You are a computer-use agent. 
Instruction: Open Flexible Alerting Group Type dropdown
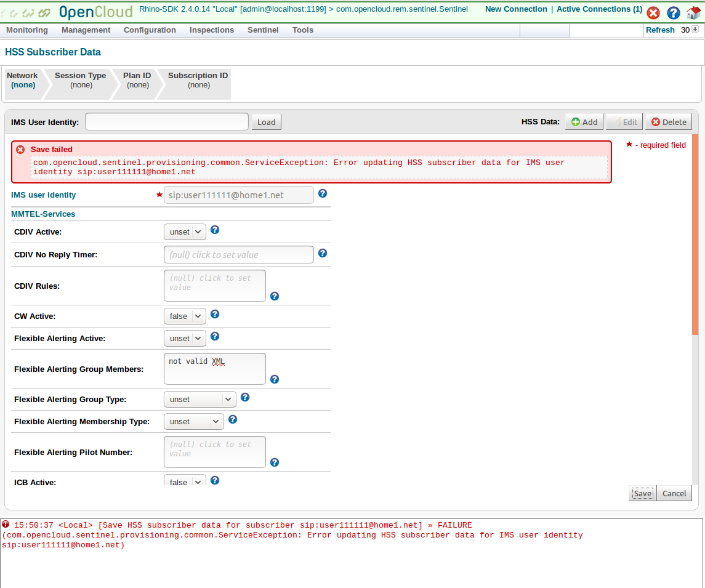(x=199, y=400)
